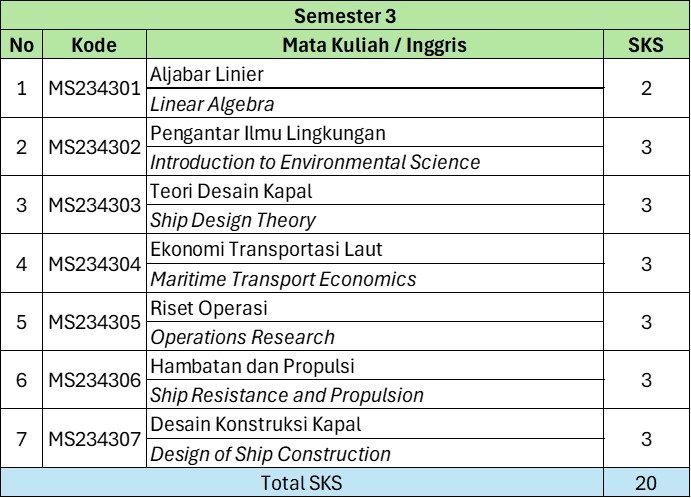Click the Total SKS label cell
Screen dimensions: 691x498
(x=301, y=483)
